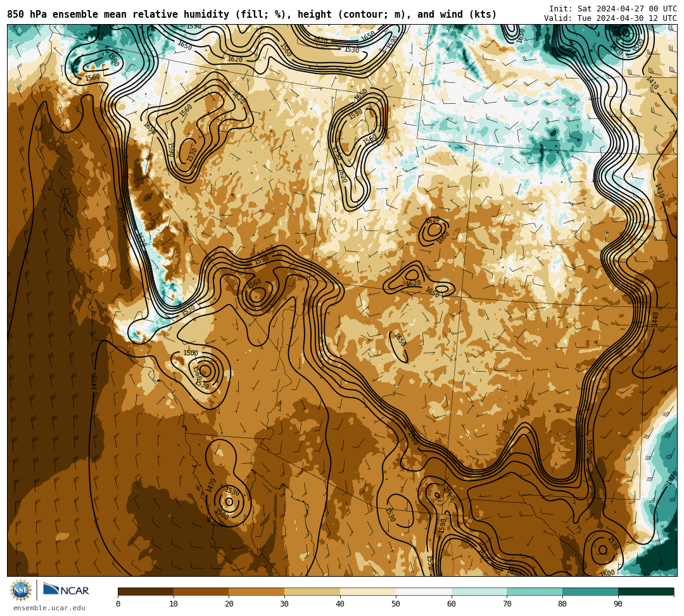The height and width of the screenshot is (616, 684).
Task: Click the NSF logo
Action: click(21, 591)
